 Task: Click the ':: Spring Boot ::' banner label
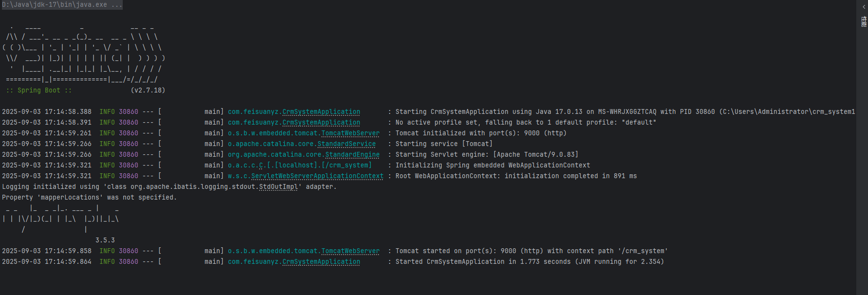pyautogui.click(x=39, y=91)
